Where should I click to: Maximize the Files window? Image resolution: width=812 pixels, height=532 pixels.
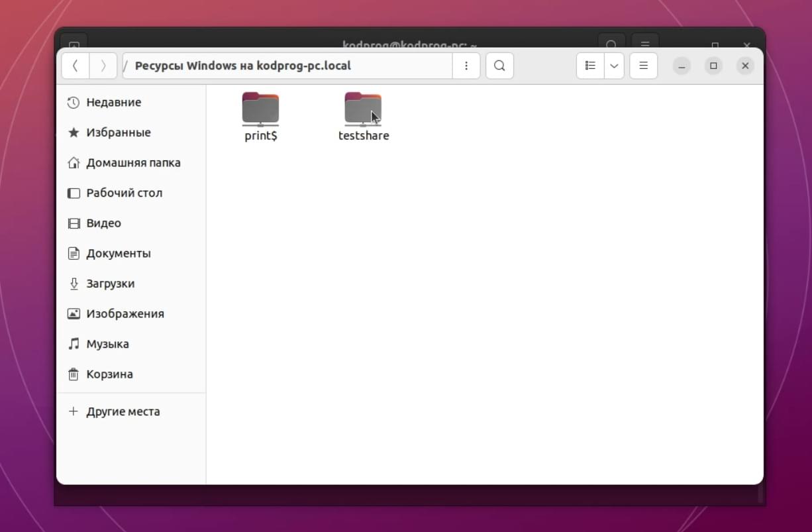(x=713, y=66)
